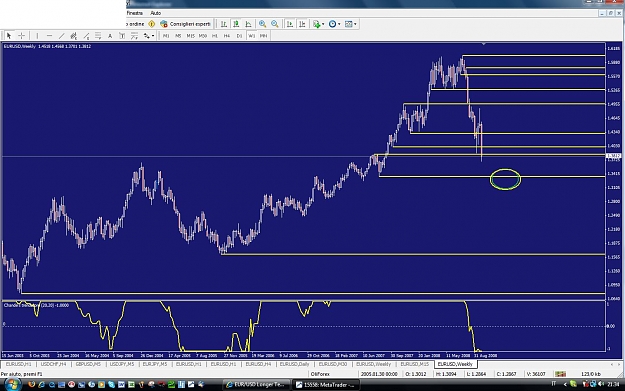The image size is (625, 391).
Task: Switch chart to line chart style
Action: tap(248, 24)
